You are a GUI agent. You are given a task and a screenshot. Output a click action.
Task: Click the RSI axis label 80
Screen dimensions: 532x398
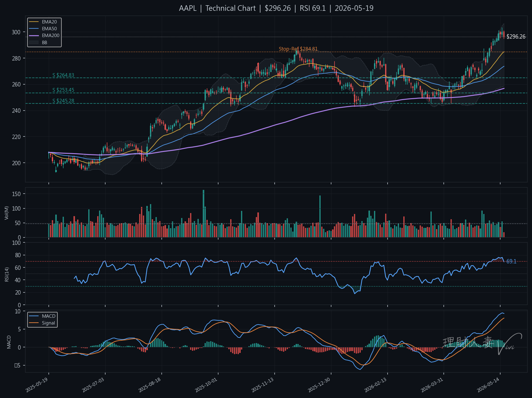pyautogui.click(x=18, y=255)
